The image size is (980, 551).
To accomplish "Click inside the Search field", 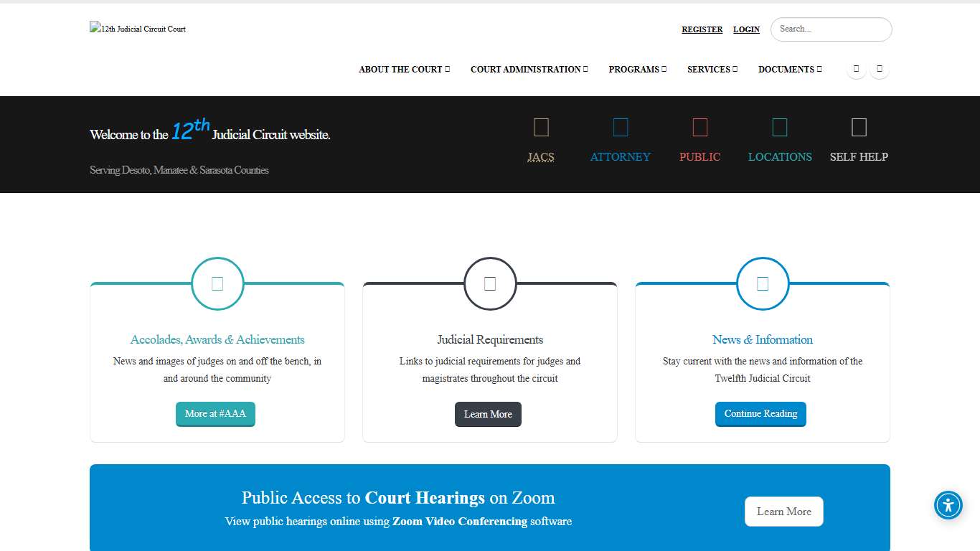I will point(830,29).
